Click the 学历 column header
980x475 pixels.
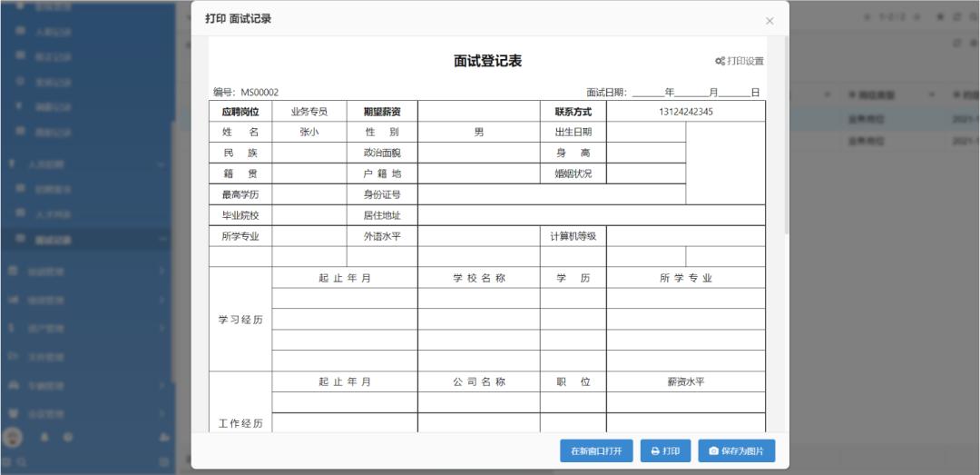pos(573,278)
